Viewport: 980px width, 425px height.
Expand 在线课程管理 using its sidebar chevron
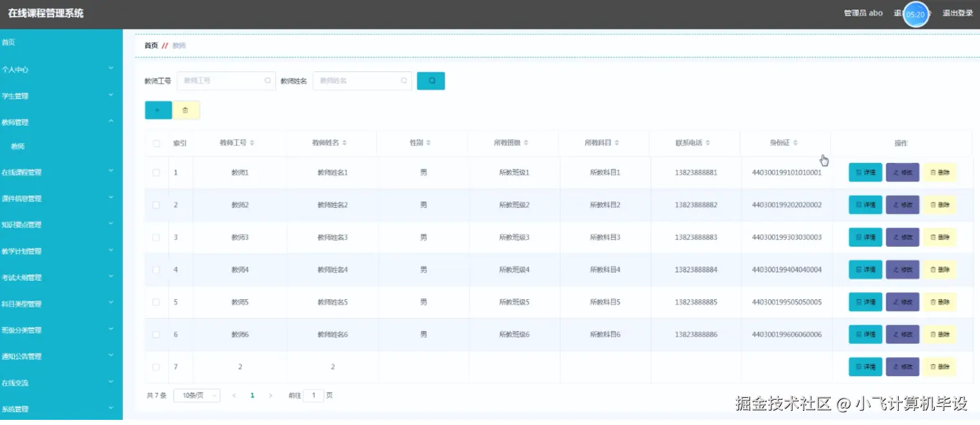[111, 171]
